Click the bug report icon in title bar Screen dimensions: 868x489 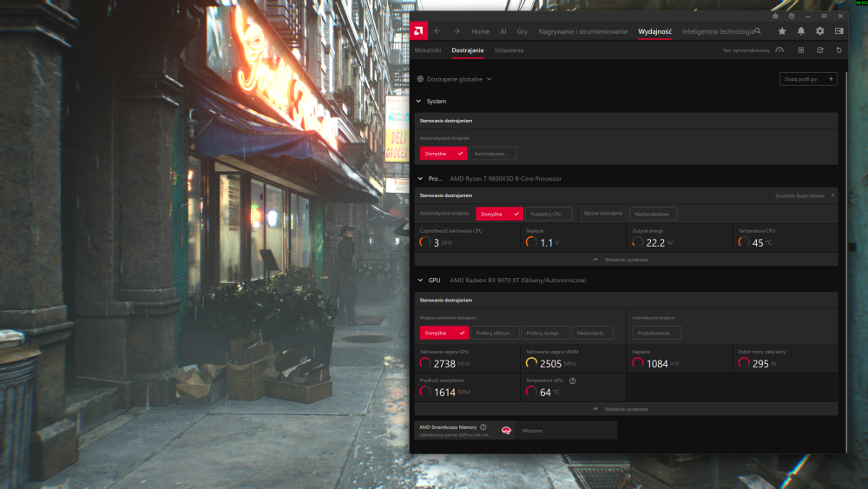pyautogui.click(x=775, y=16)
